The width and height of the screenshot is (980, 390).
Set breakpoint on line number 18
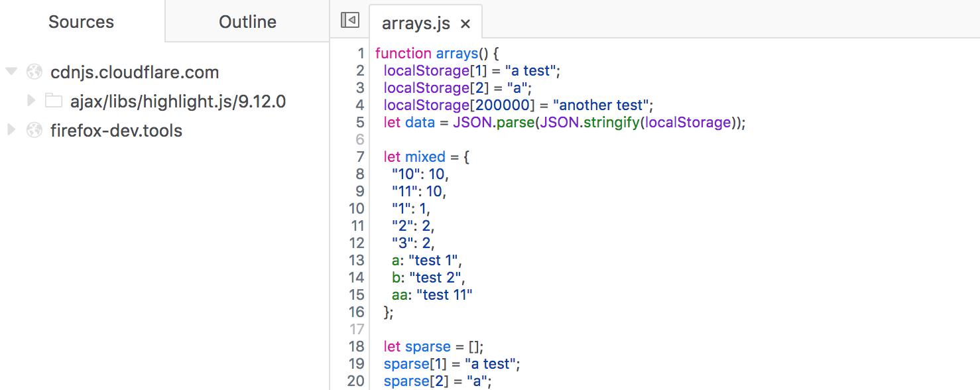(x=357, y=346)
